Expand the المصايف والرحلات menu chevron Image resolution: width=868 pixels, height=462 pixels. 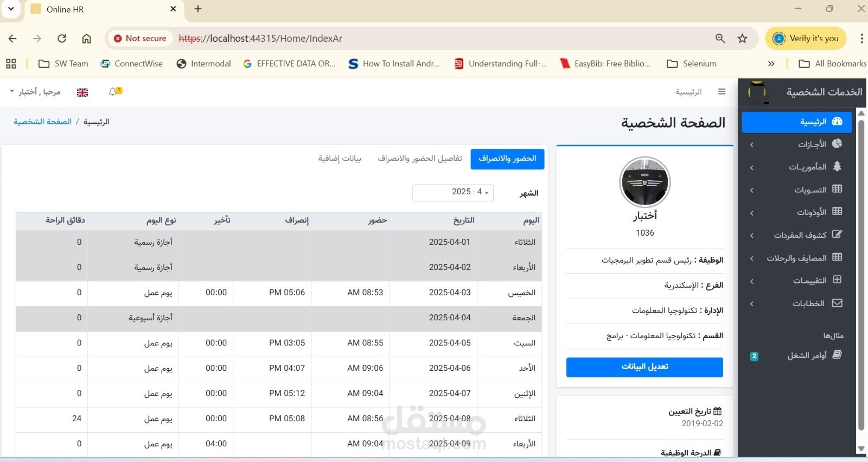752,259
